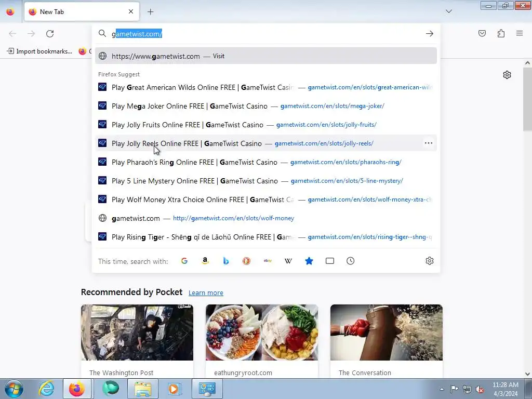Open the Extensions puzzle icon

click(501, 33)
